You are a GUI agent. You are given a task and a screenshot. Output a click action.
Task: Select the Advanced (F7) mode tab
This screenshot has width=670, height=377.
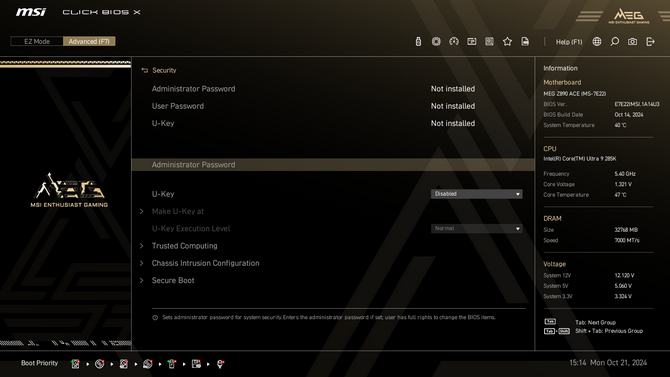click(x=89, y=41)
